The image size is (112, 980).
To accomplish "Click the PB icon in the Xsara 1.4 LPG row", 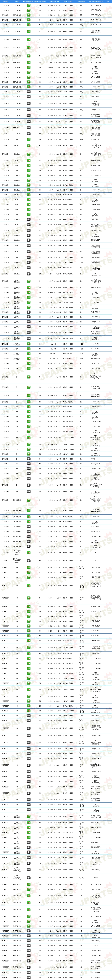I will [x=29, y=139].
